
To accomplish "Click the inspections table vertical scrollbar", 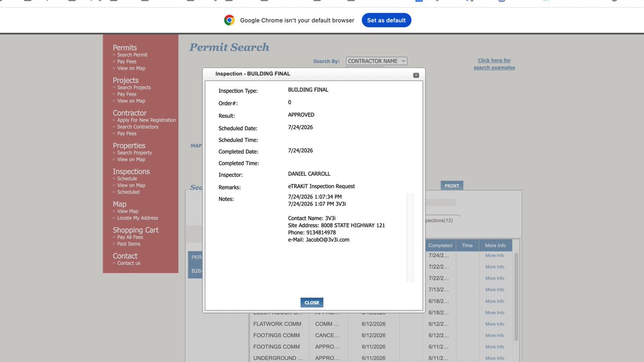I will tap(516, 296).
